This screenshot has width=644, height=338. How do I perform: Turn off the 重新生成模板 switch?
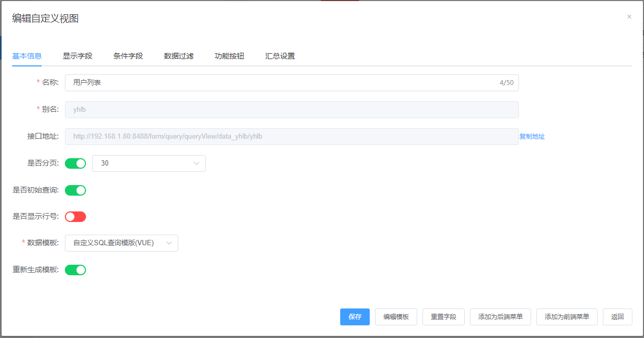point(75,270)
